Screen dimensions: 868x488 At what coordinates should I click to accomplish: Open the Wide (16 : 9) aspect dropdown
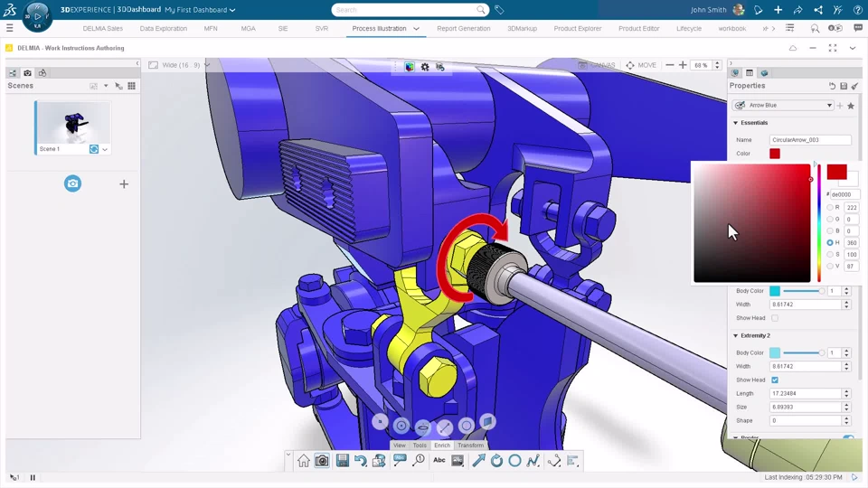click(x=207, y=65)
